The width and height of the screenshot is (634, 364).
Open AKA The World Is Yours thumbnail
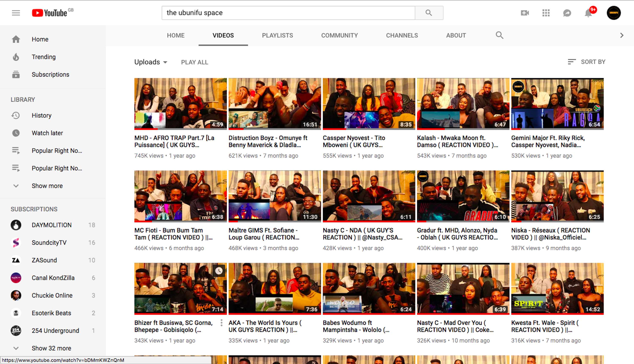tap(275, 289)
